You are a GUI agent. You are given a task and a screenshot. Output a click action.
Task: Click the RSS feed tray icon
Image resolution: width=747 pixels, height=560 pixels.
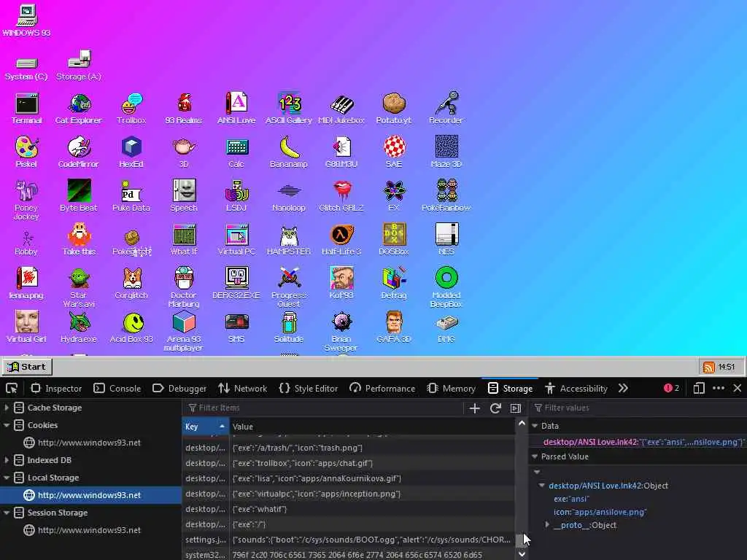709,367
